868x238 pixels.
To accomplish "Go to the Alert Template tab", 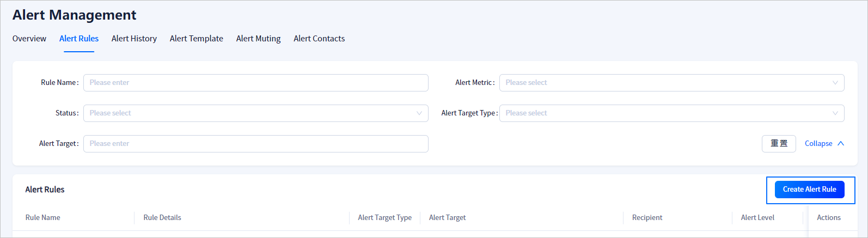I will [x=197, y=39].
